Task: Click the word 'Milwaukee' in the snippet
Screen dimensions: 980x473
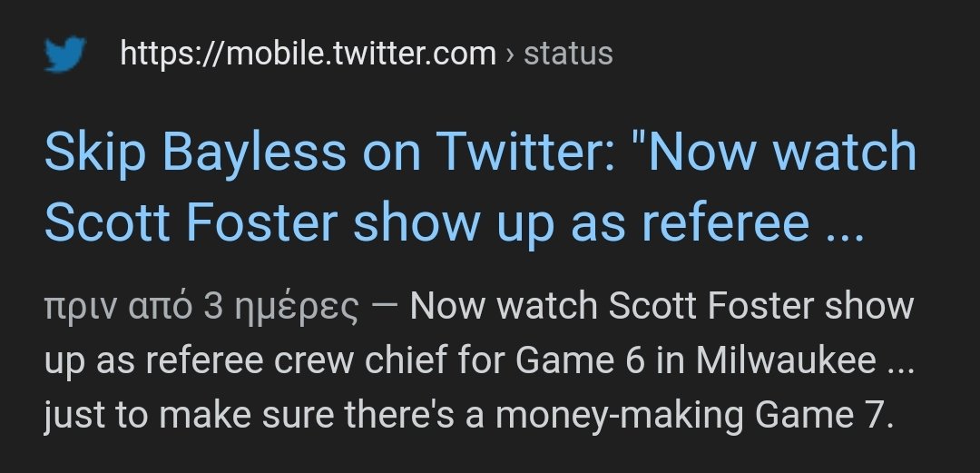Action: pyautogui.click(x=786, y=360)
